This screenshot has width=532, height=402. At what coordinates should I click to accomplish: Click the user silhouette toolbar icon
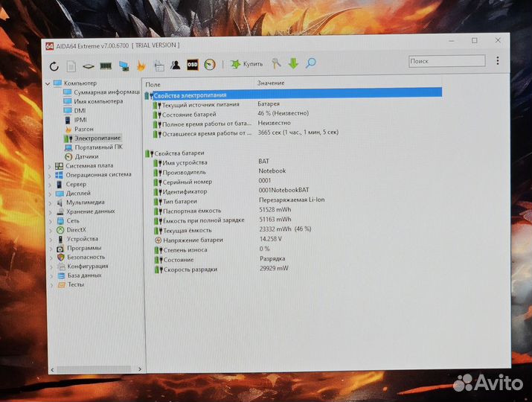(x=175, y=65)
